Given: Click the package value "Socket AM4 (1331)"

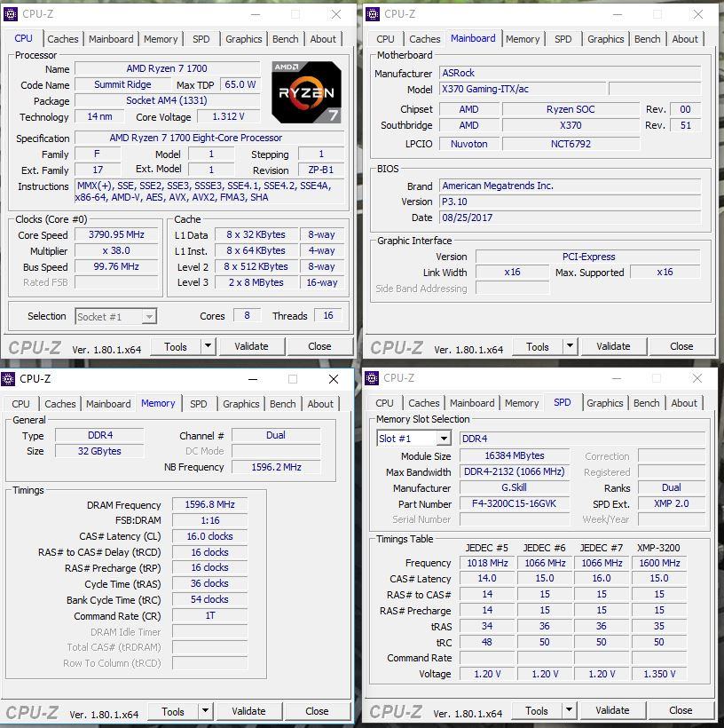Looking at the screenshot, I should pos(167,100).
